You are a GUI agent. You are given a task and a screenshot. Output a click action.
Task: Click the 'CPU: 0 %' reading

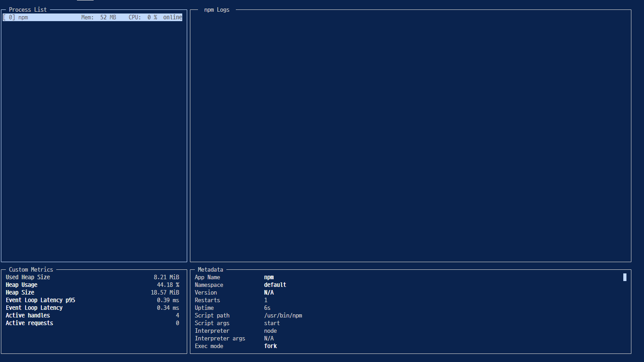(x=143, y=18)
